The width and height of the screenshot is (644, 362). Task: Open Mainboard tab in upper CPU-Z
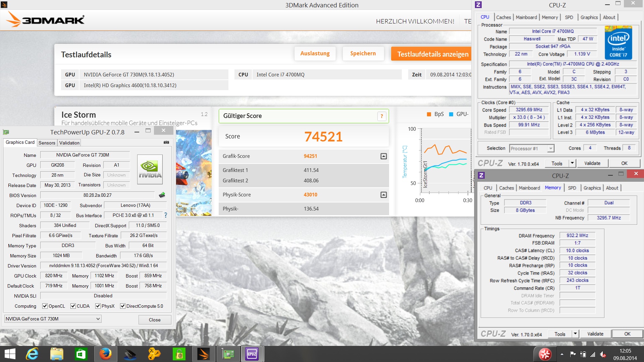tap(526, 17)
